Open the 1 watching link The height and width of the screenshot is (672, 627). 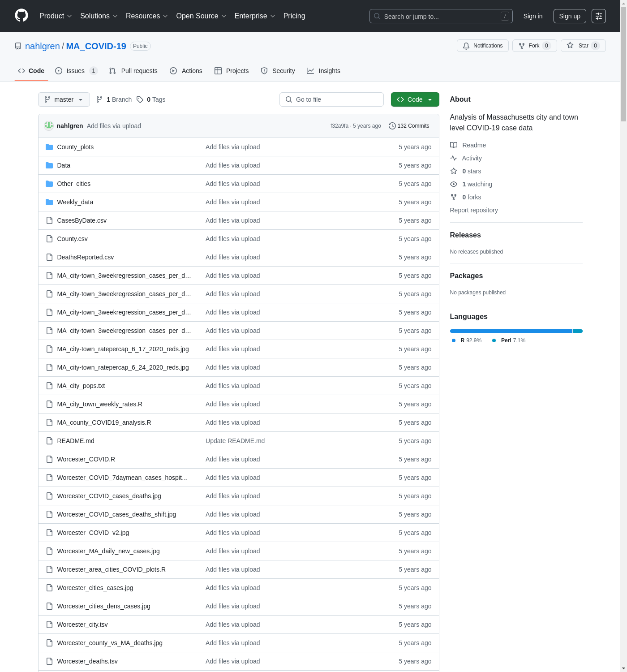coord(477,184)
